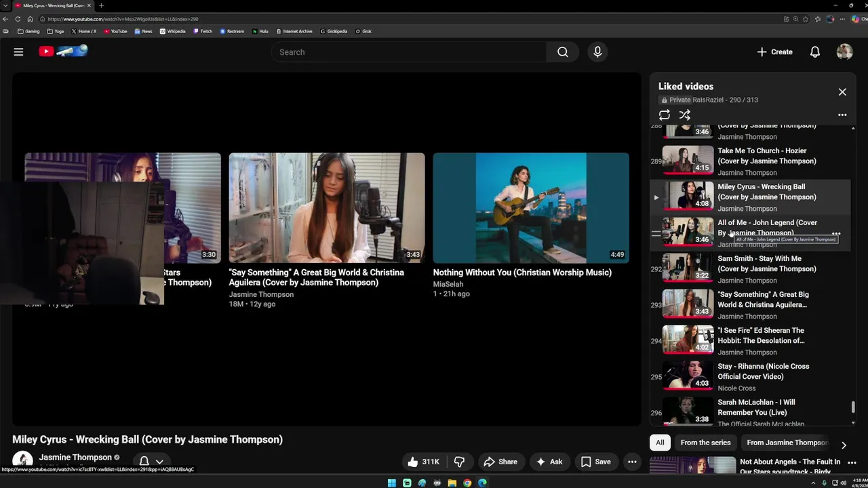Viewport: 868px width, 488px height.
Task: Open options for All of Me playlist row
Action: (x=836, y=233)
